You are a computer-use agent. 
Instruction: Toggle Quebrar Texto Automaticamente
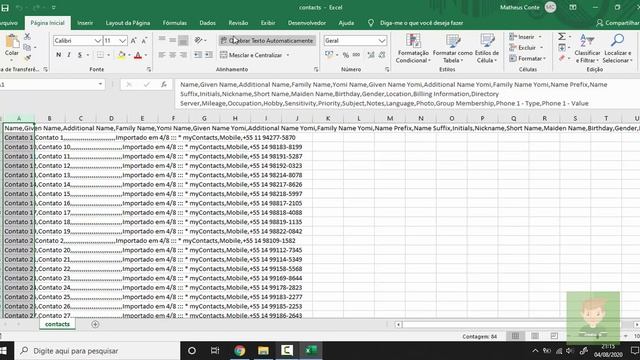267,40
